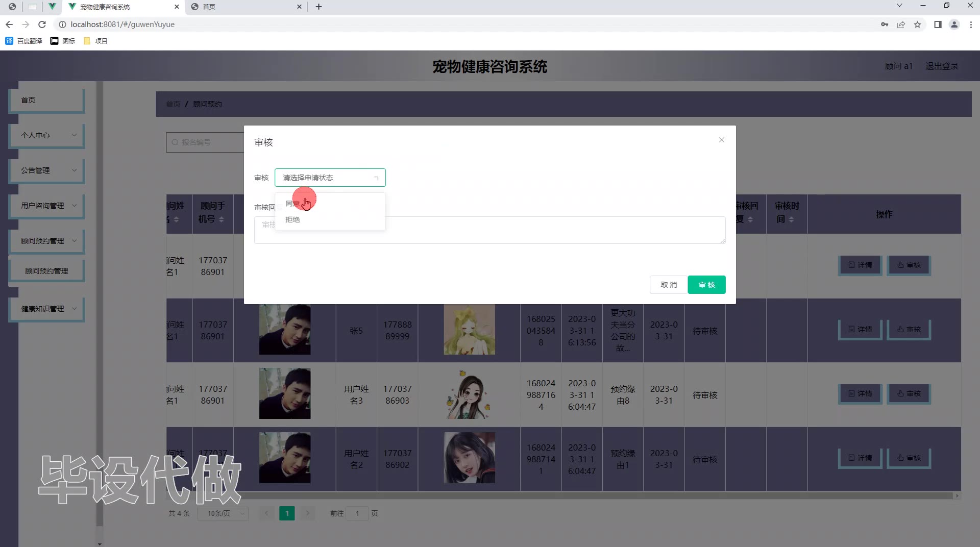Open the 请选择申请状态 status dropdown
Screen dimensions: 980x547
(330, 178)
